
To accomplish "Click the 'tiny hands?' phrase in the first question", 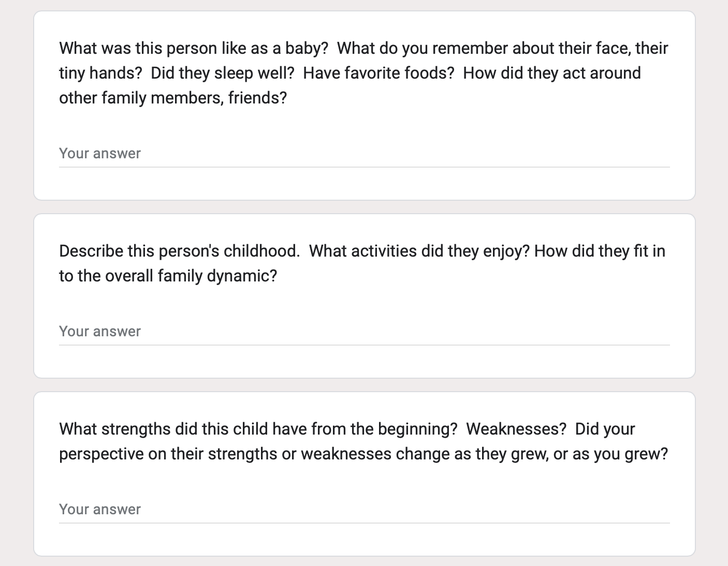I will [100, 73].
